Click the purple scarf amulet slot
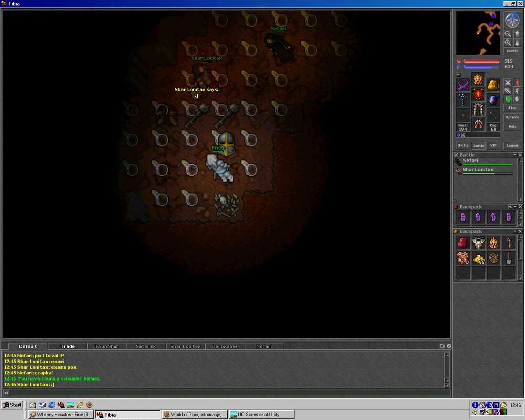525x420 pixels. (x=463, y=85)
